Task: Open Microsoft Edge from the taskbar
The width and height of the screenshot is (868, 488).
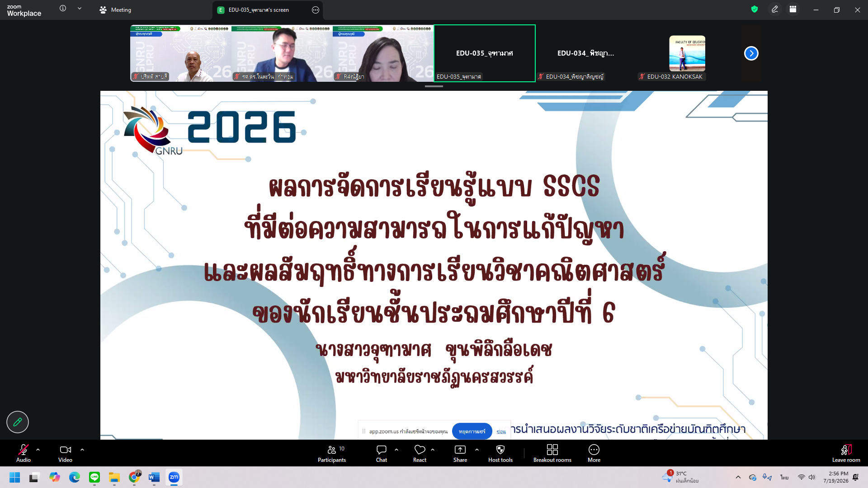Action: (x=74, y=477)
